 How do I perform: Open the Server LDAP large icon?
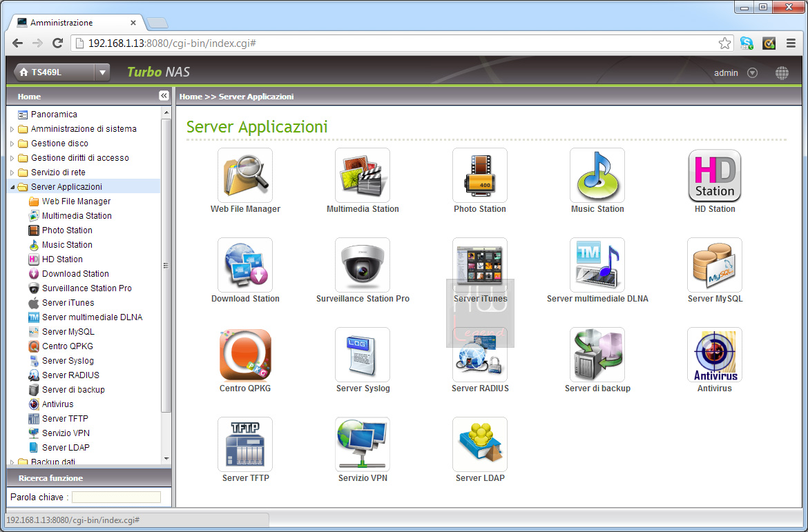point(480,444)
